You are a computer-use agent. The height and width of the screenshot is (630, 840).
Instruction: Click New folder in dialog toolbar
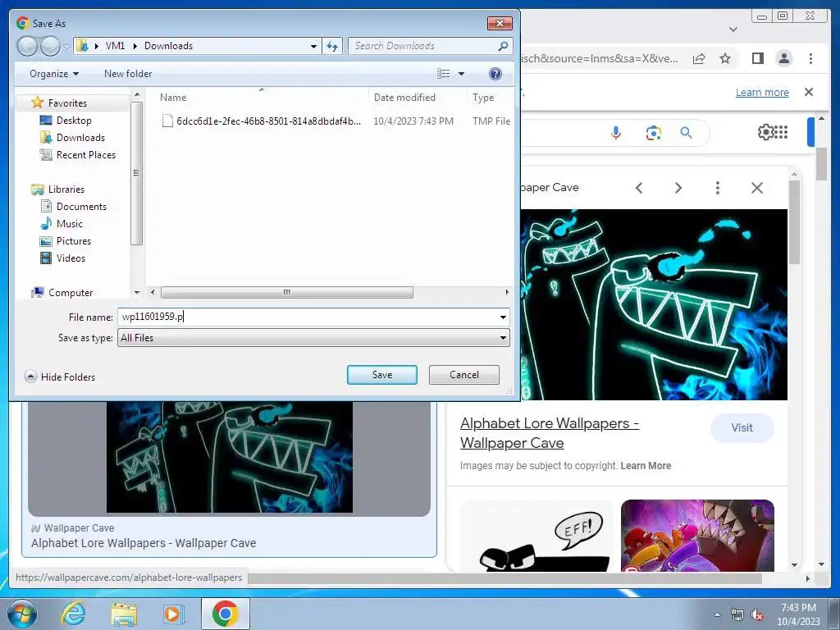click(x=128, y=74)
